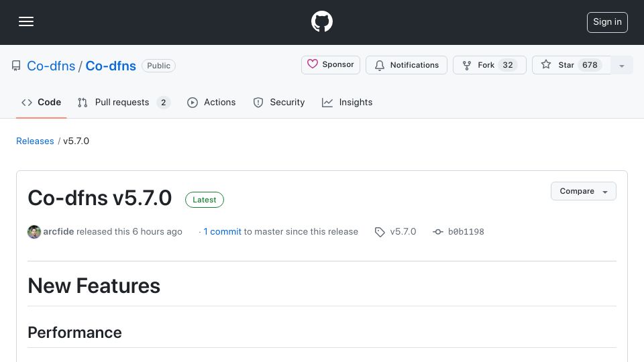Click the Actions play icon
Screen dimensions: 644x362
(x=193, y=103)
